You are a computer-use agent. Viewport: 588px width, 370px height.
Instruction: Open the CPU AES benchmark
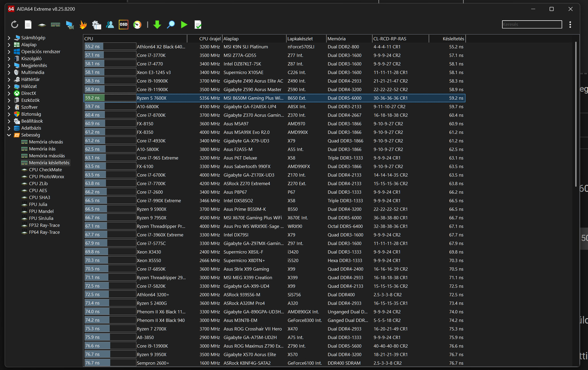pyautogui.click(x=38, y=190)
